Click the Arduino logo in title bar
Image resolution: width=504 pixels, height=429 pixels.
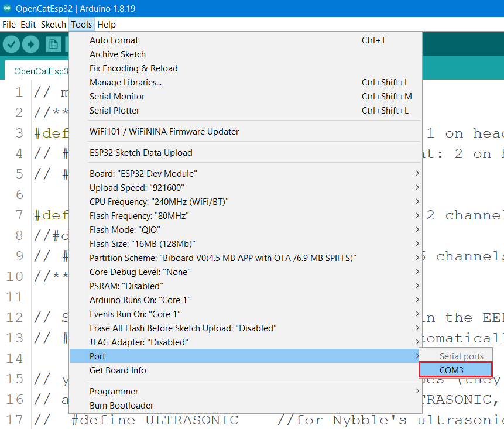(x=7, y=8)
